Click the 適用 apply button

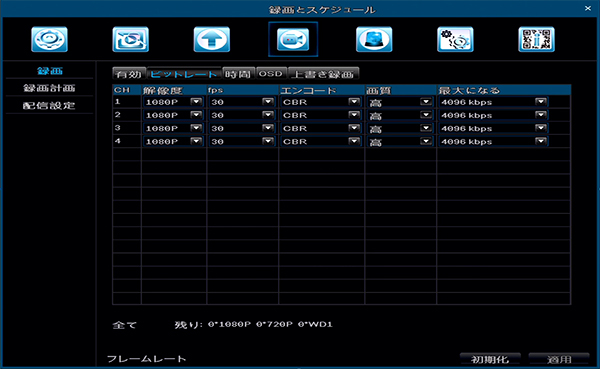click(559, 359)
